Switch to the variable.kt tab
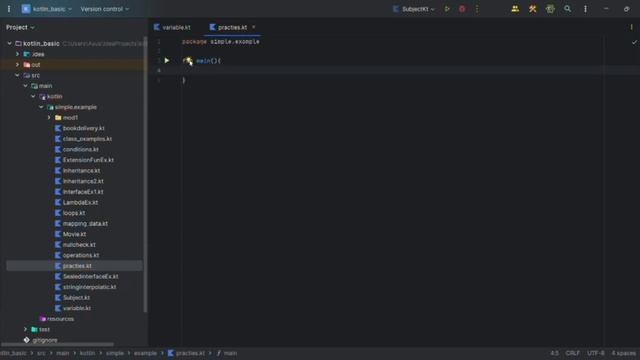640x360 pixels. click(x=172, y=27)
